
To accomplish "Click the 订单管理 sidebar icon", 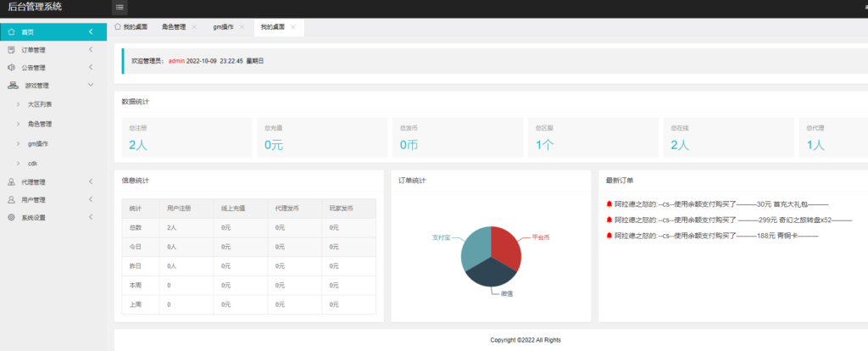I will [11, 50].
